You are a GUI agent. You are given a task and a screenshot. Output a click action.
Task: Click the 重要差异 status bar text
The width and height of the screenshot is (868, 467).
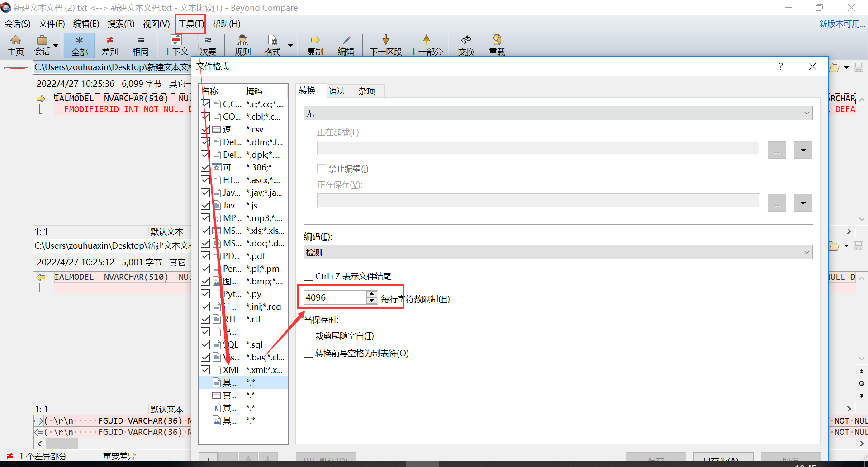click(119, 456)
